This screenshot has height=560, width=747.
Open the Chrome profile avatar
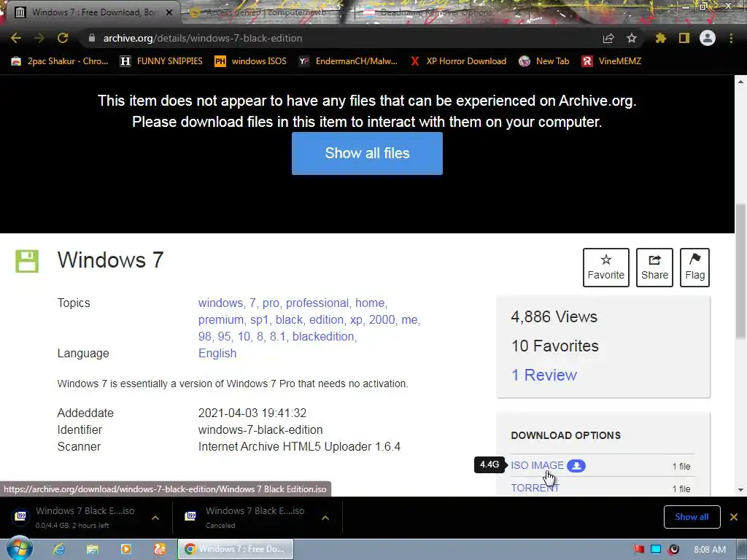[708, 38]
